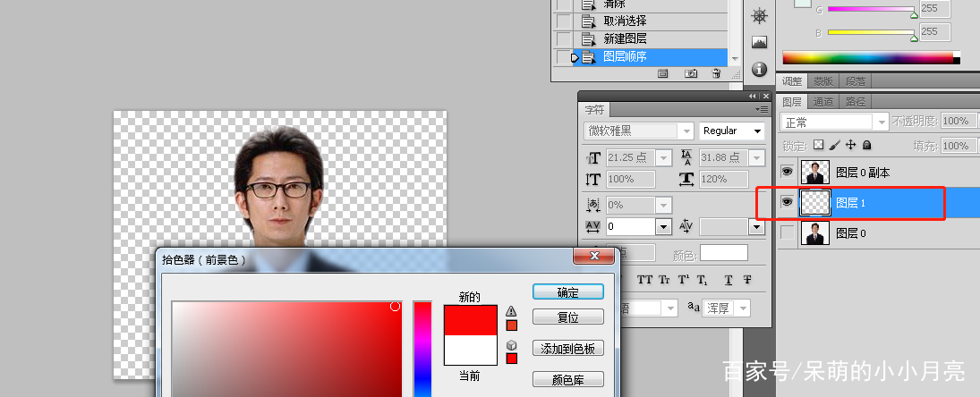Lock transparent pixels icon in layers panel
This screenshot has height=397, width=980.
click(x=819, y=145)
